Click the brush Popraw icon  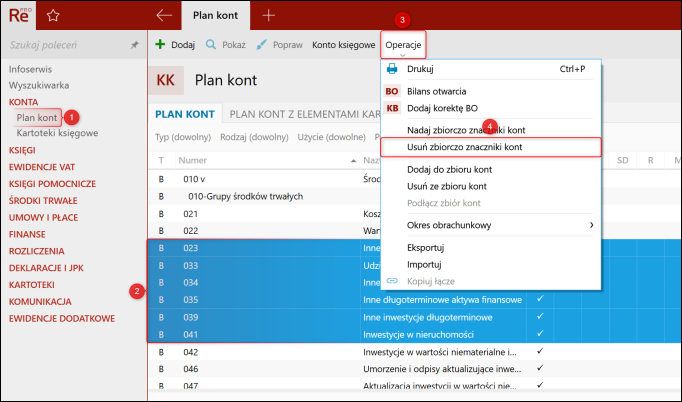click(261, 44)
